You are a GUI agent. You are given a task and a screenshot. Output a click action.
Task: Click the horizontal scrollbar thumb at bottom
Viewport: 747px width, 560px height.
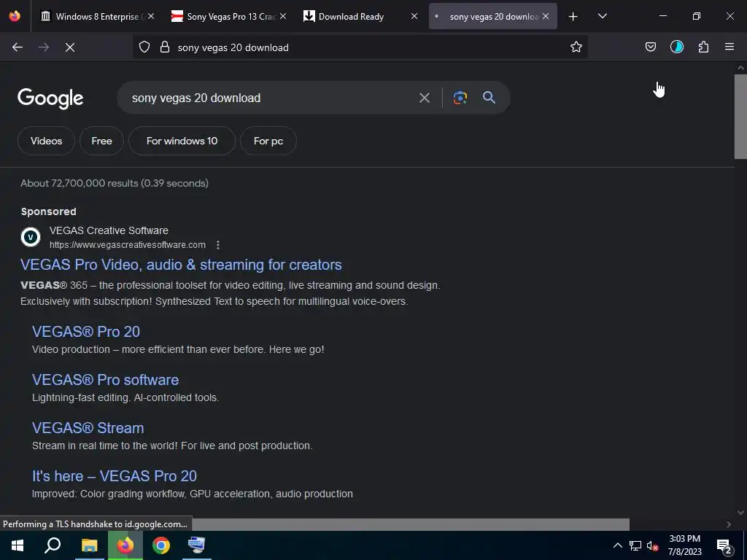(411, 524)
